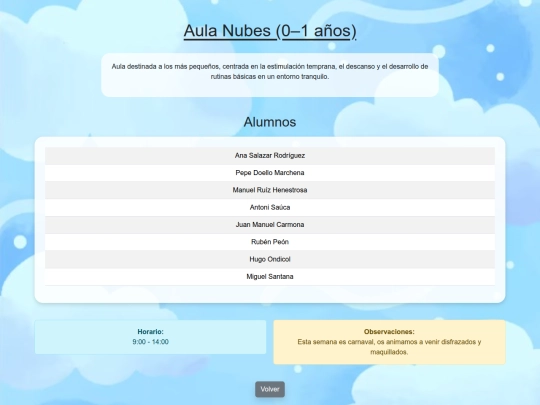Select student Manuel Ruiz Henestrosa
The height and width of the screenshot is (405, 540).
click(270, 190)
